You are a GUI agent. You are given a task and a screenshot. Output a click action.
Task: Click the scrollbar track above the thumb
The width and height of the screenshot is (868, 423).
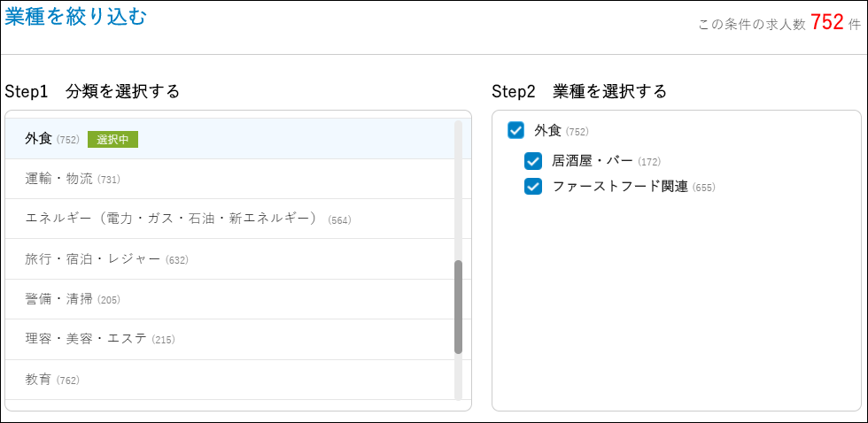458,190
